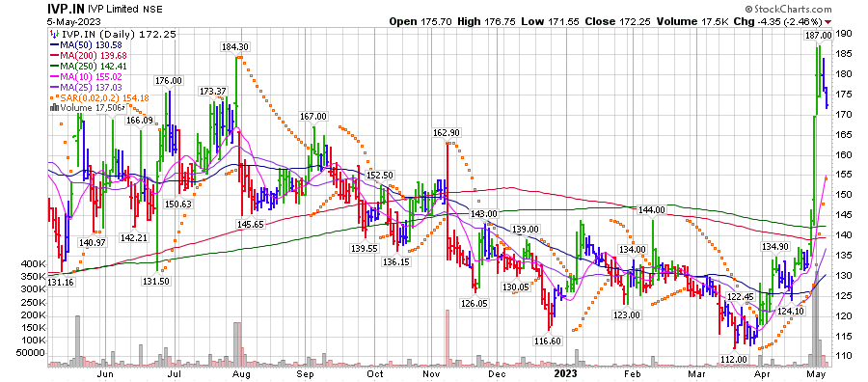Click the 167.00 price label

coord(314,117)
